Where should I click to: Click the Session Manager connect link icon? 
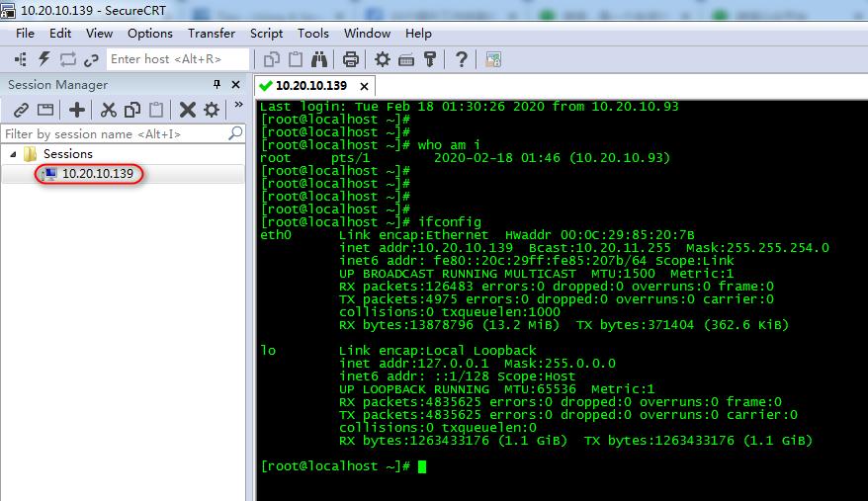21,110
